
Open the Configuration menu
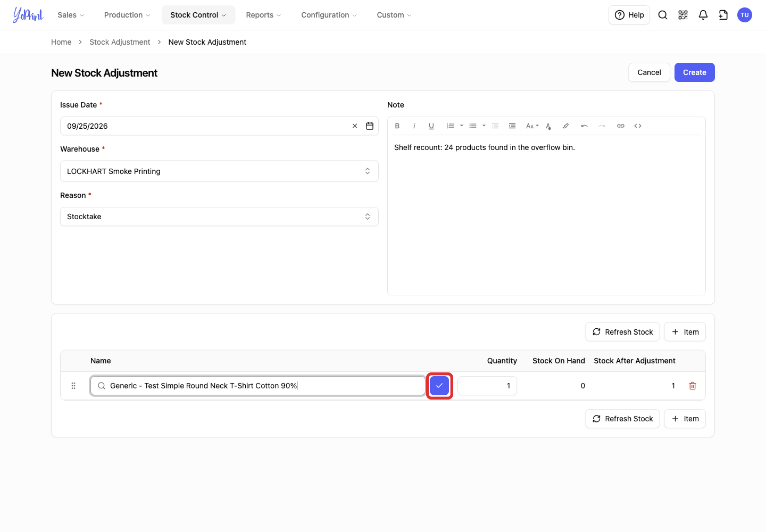[329, 15]
